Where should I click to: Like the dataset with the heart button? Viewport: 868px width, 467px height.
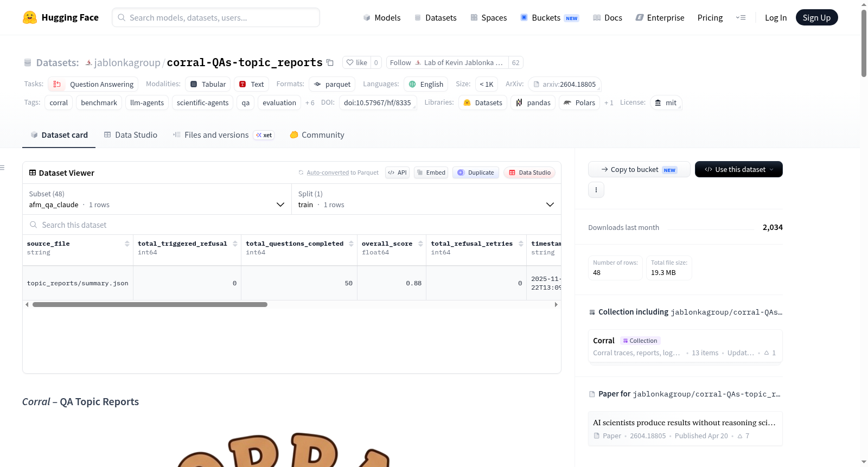(x=357, y=62)
